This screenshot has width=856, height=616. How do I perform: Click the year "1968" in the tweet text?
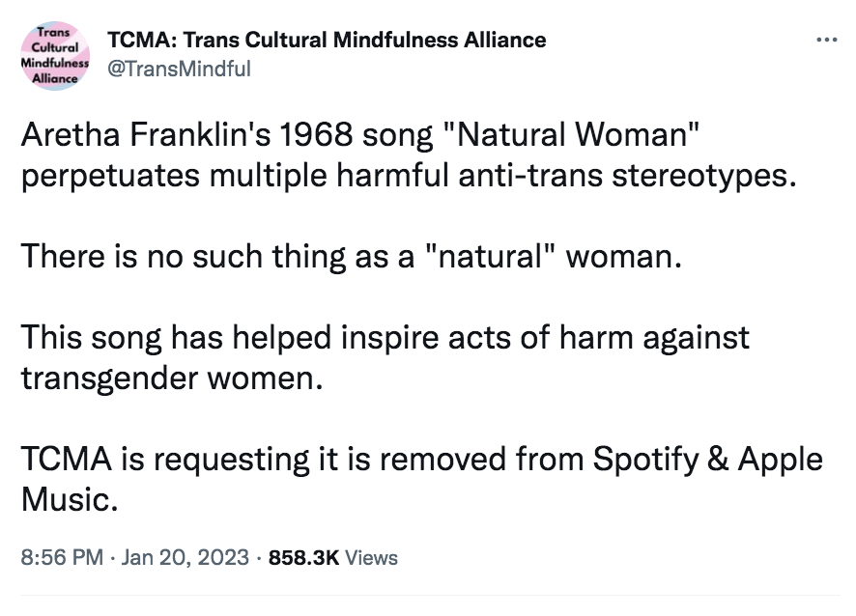click(x=316, y=134)
